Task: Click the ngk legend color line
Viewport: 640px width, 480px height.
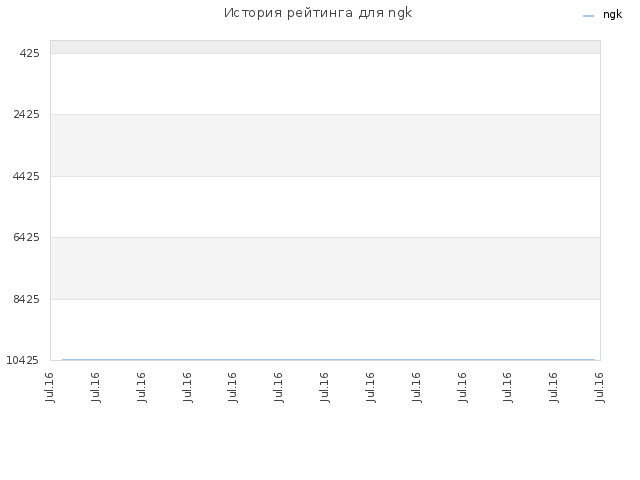Action: click(588, 16)
